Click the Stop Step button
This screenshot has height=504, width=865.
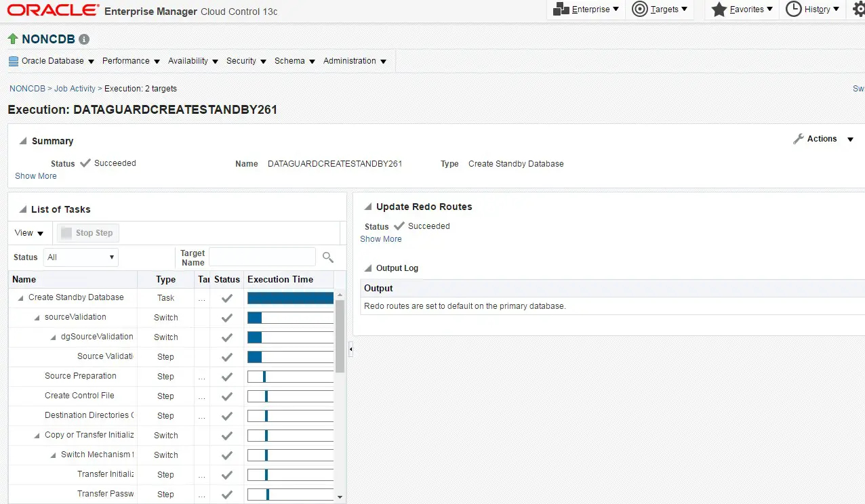click(87, 233)
